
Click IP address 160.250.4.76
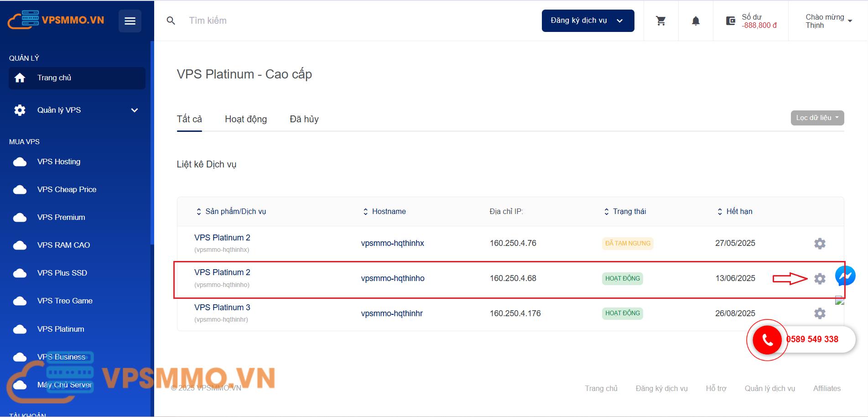click(x=513, y=243)
